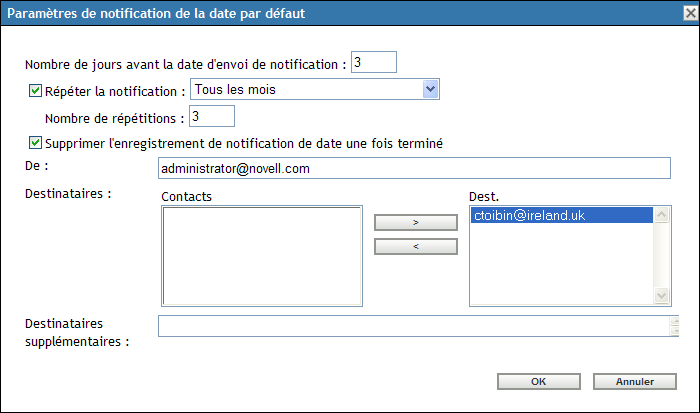Toggle the Répéter la notification checkbox
This screenshot has width=700, height=413.
(35, 90)
